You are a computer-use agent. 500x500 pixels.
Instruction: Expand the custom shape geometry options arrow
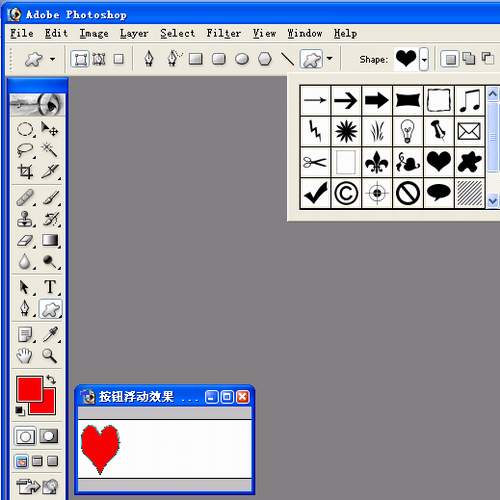[330, 59]
